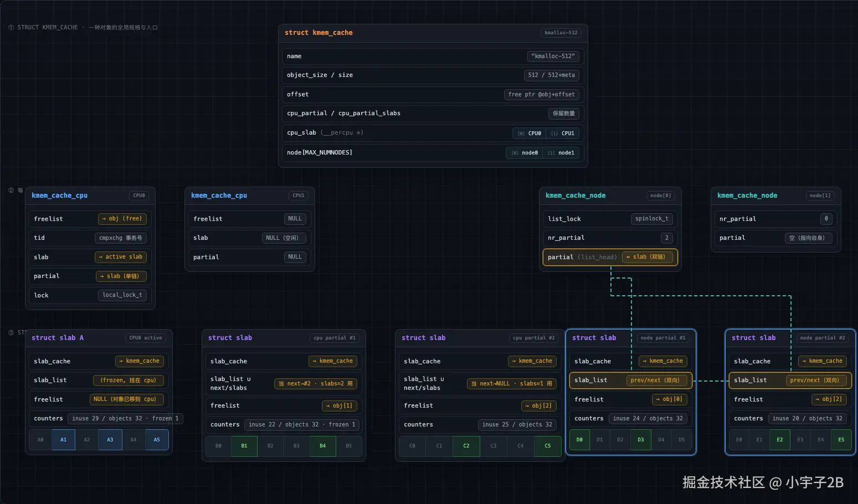Click the NULL (对象已移到 cpu) freelist value
Screen dimensions: 858x504
[x=127, y=399]
